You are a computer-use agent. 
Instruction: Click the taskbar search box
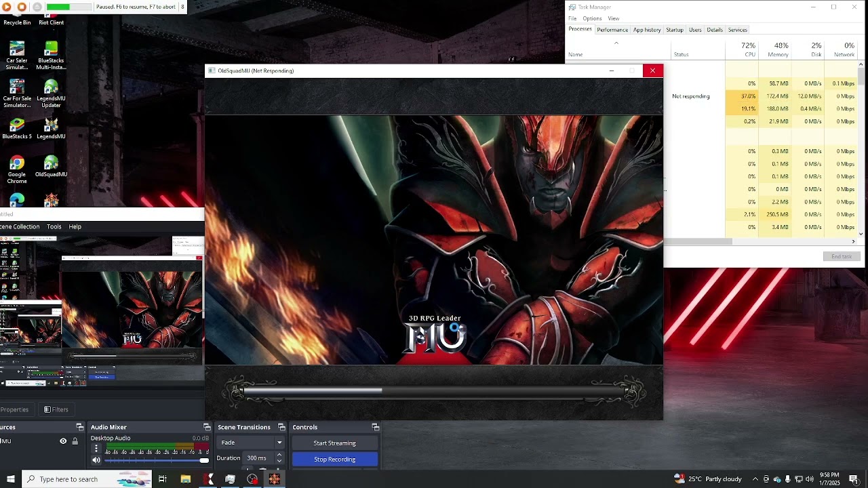click(x=88, y=479)
